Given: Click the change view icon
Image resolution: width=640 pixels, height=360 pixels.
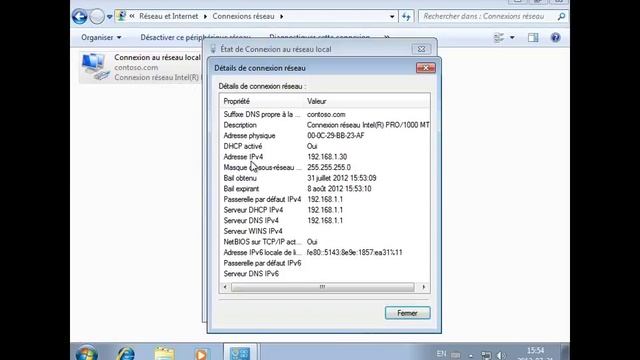Looking at the screenshot, I should click(499, 38).
